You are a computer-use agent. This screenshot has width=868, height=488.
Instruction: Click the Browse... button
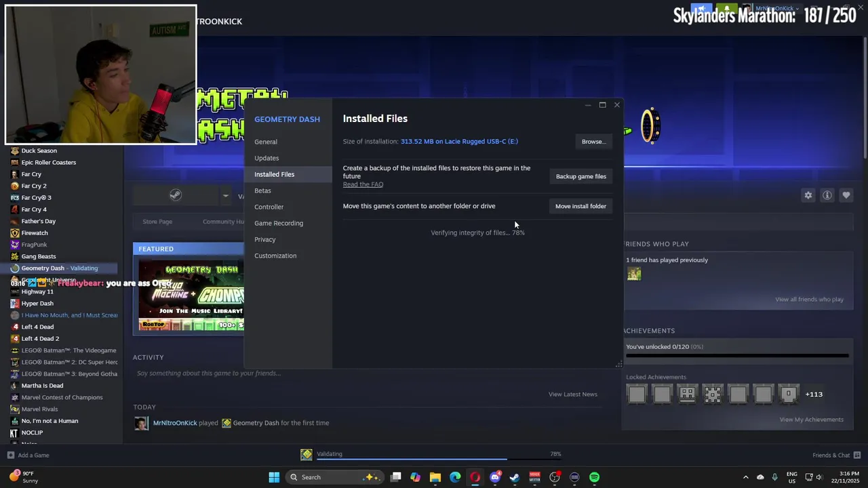593,142
